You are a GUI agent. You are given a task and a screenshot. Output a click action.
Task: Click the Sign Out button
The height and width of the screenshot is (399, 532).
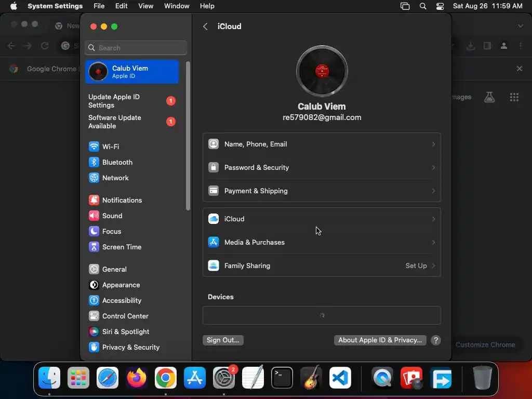[x=223, y=340]
